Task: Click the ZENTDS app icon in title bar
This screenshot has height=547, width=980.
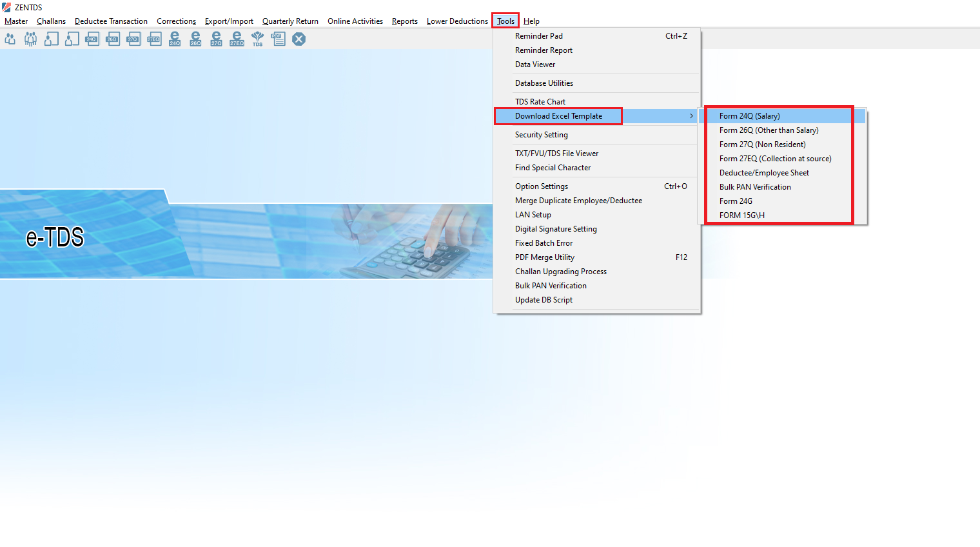Action: tap(6, 7)
